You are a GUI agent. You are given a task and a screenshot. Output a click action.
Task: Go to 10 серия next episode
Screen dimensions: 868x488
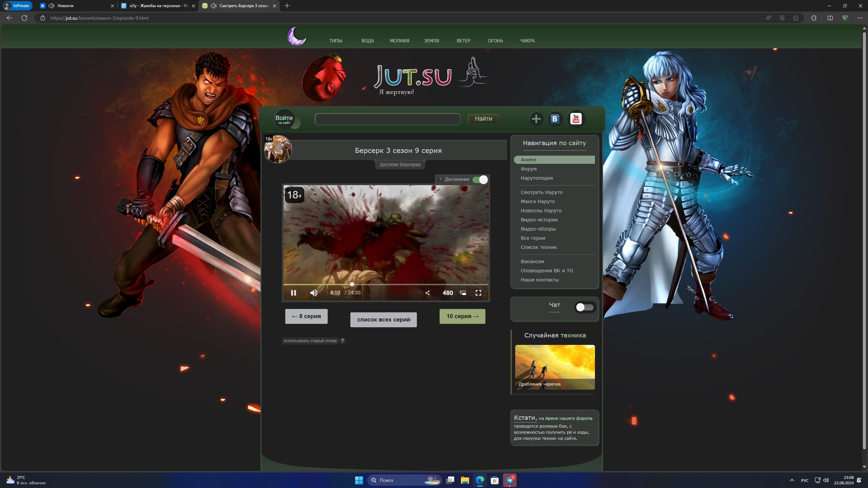click(x=462, y=316)
